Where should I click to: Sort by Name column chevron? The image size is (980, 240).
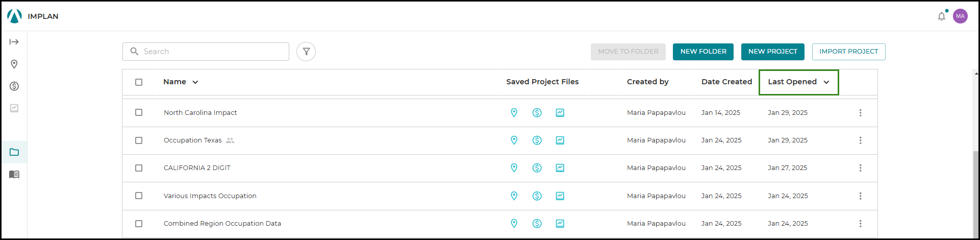point(195,82)
